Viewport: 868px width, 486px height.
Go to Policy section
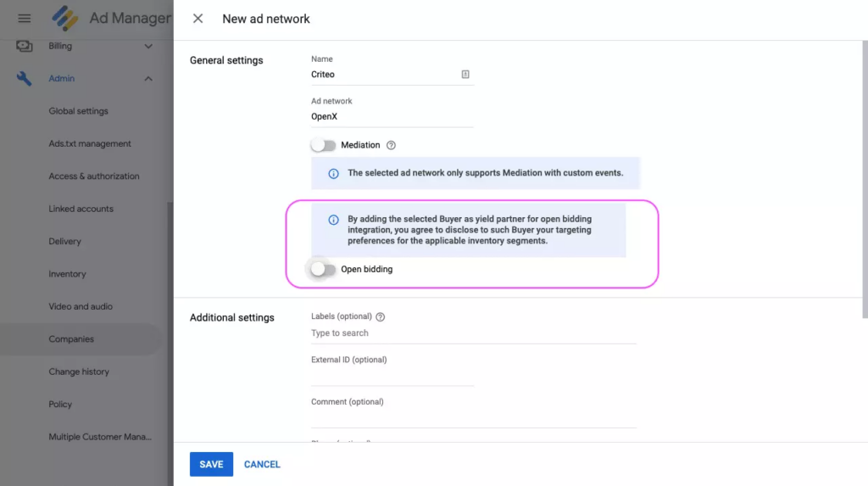click(60, 404)
